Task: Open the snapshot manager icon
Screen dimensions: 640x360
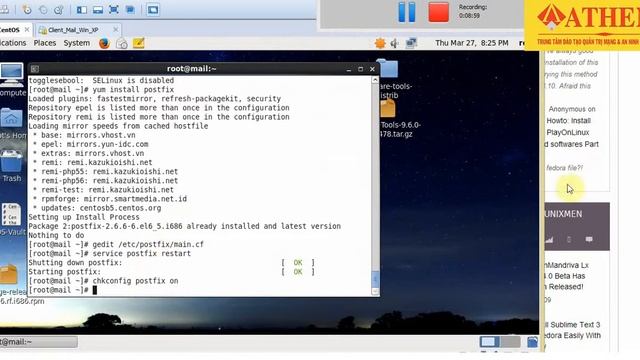Action: tap(59, 9)
